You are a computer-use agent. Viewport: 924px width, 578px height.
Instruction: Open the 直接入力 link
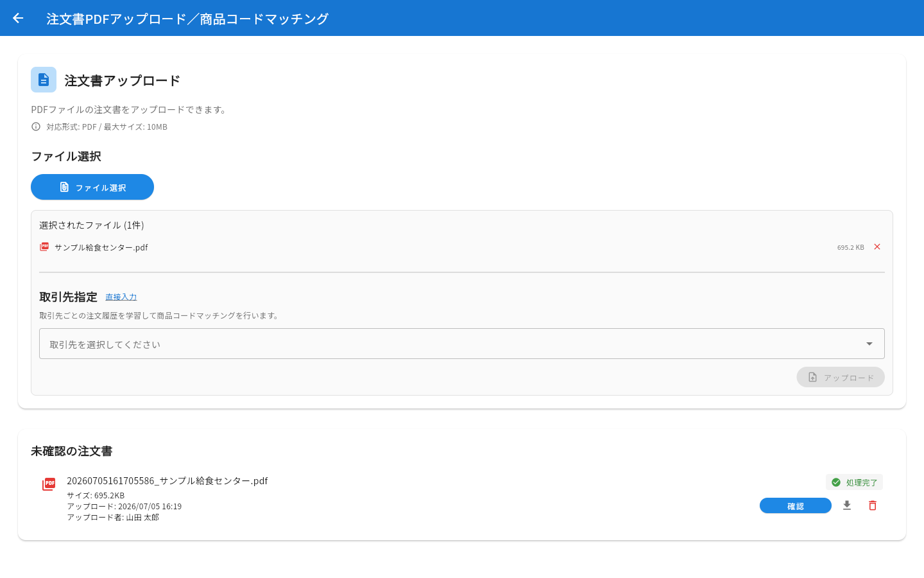tap(121, 297)
